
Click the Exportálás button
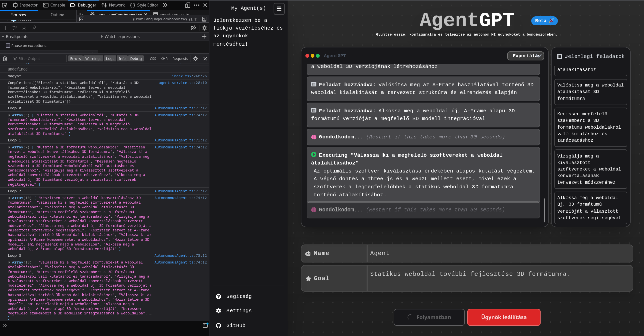[525, 56]
